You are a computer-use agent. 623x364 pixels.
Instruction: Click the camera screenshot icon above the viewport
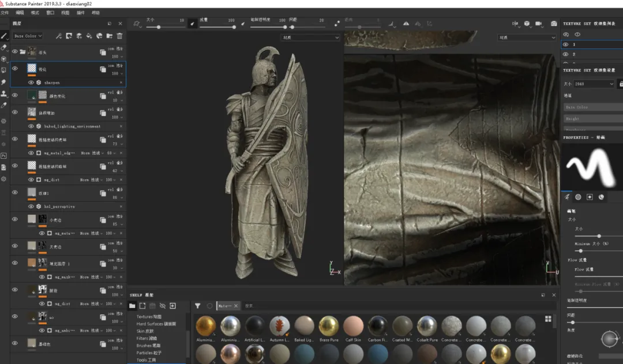tap(554, 24)
